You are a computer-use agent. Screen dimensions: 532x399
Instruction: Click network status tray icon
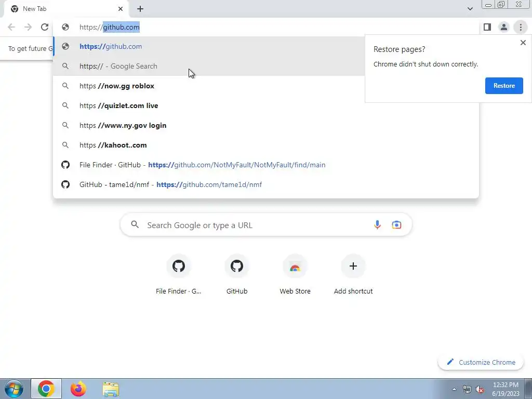(467, 389)
